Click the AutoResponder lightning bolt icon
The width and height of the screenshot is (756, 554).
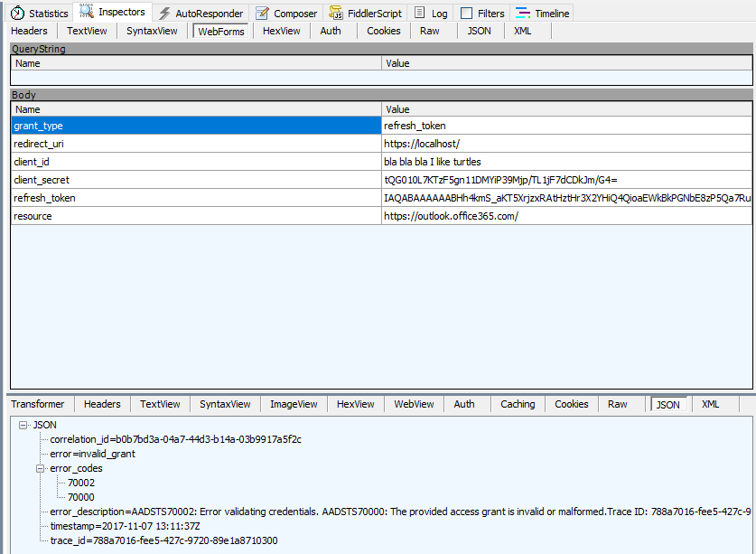165,13
